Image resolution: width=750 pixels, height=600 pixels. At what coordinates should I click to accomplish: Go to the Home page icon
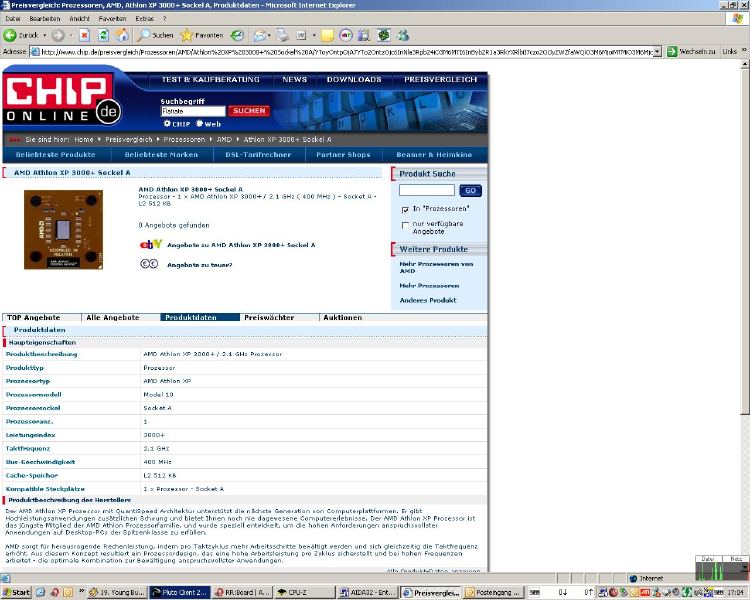click(122, 35)
